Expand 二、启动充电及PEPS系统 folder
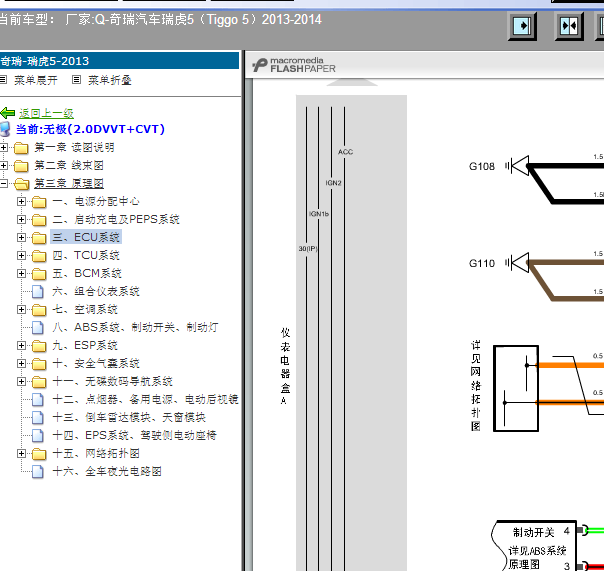 pos(22,220)
